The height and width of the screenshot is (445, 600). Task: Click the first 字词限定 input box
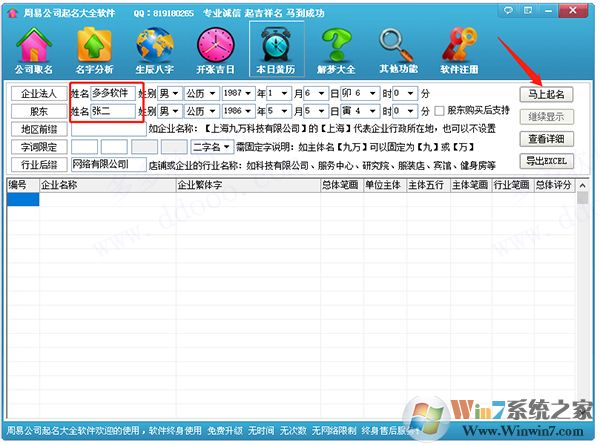85,147
